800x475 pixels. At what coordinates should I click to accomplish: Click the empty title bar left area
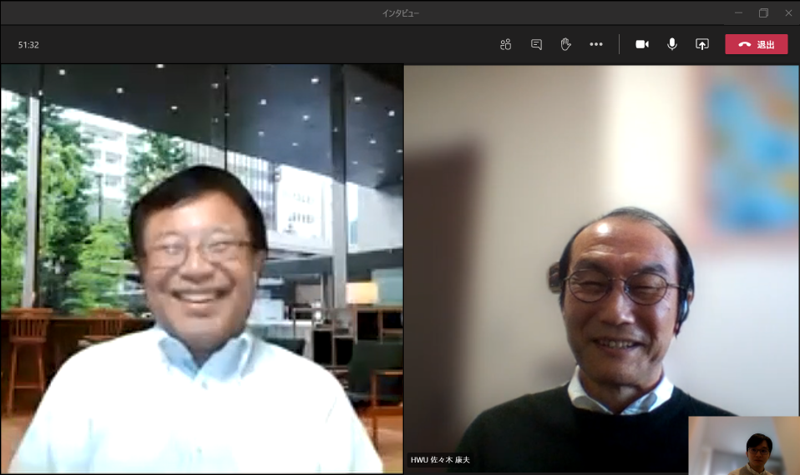(x=150, y=13)
